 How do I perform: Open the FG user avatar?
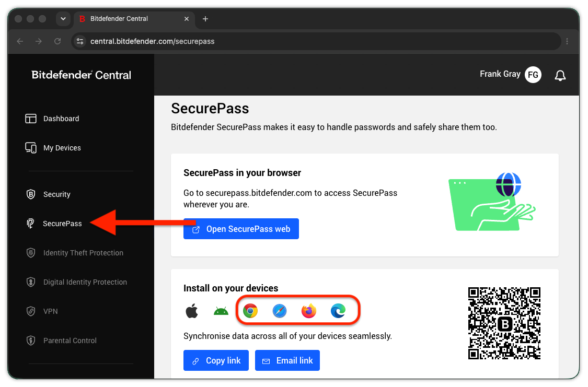533,75
